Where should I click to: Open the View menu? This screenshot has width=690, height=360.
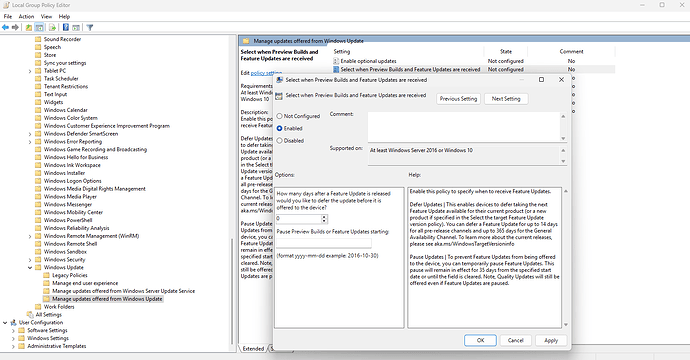pos(46,16)
